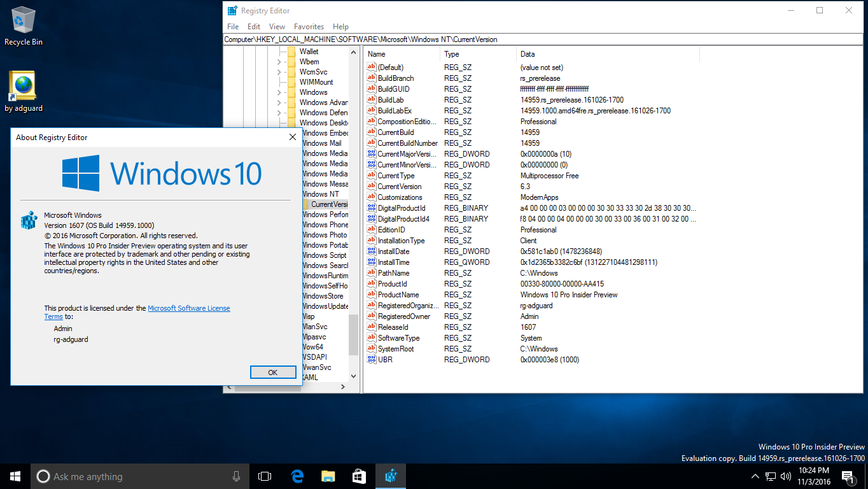Expand the Windows Advan… registry key
Viewport: 868px width, 489px height.
tap(279, 103)
